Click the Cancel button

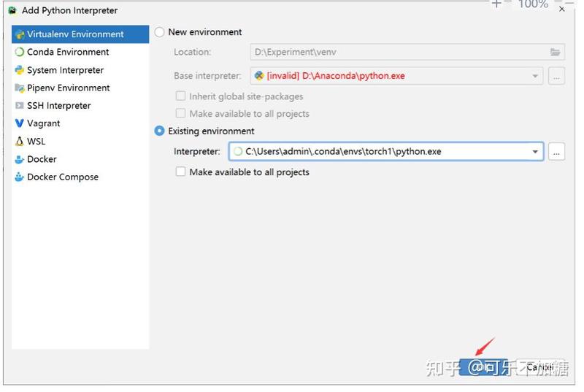[x=540, y=367]
